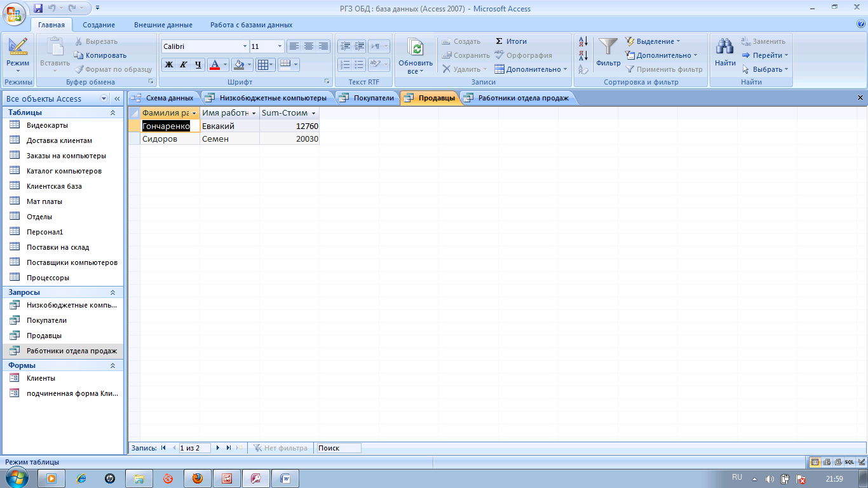Toggle italic (К) formatting
This screenshot has width=868, height=488.
coord(183,64)
